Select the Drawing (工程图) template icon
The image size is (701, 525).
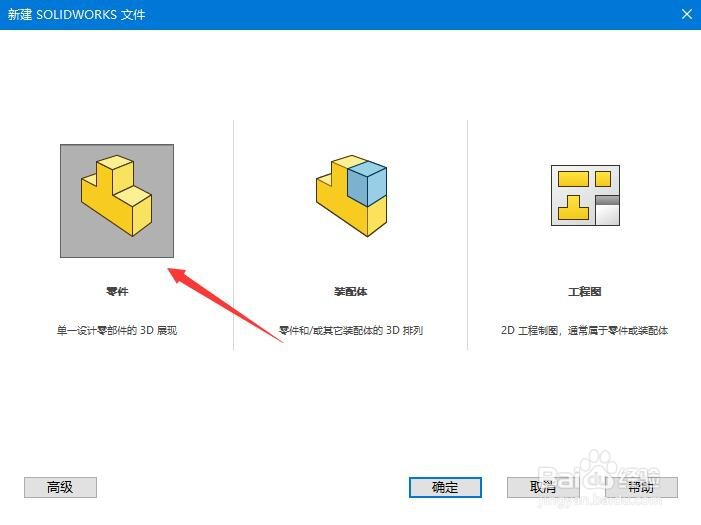pos(585,195)
